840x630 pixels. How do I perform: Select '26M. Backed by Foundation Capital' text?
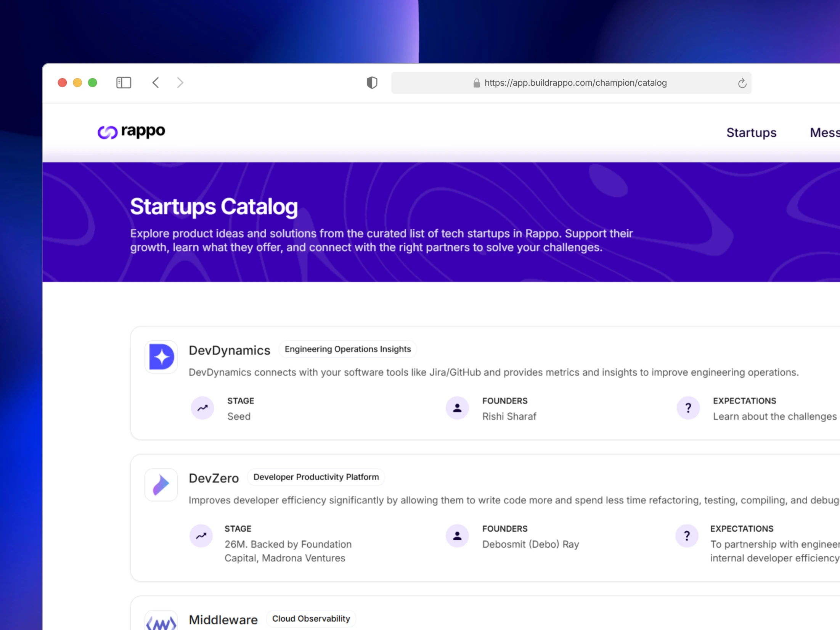pos(288,551)
